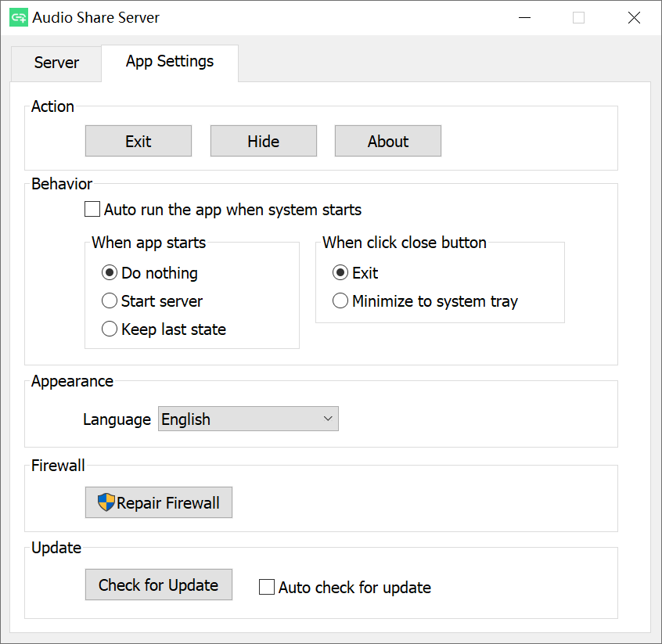Click the Audio Share Server app icon

tap(18, 17)
